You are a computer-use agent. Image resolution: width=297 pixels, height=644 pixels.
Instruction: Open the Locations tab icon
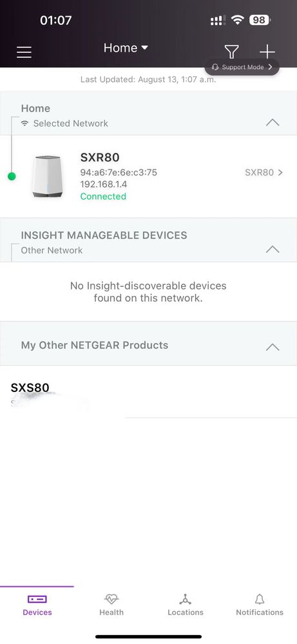(186, 599)
